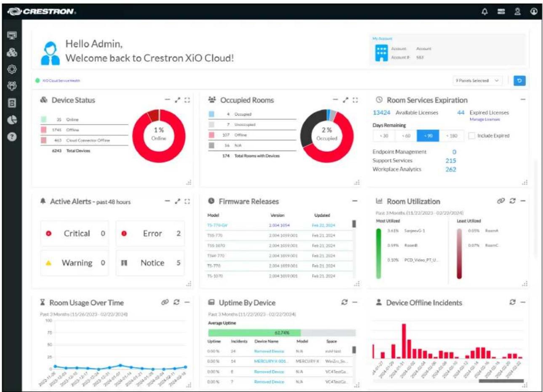
Task: Select the <90 days remaining option
Action: 428,136
